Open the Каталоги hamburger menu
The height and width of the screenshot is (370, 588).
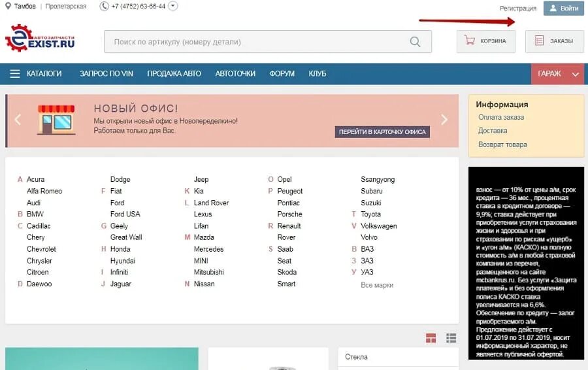pyautogui.click(x=36, y=74)
